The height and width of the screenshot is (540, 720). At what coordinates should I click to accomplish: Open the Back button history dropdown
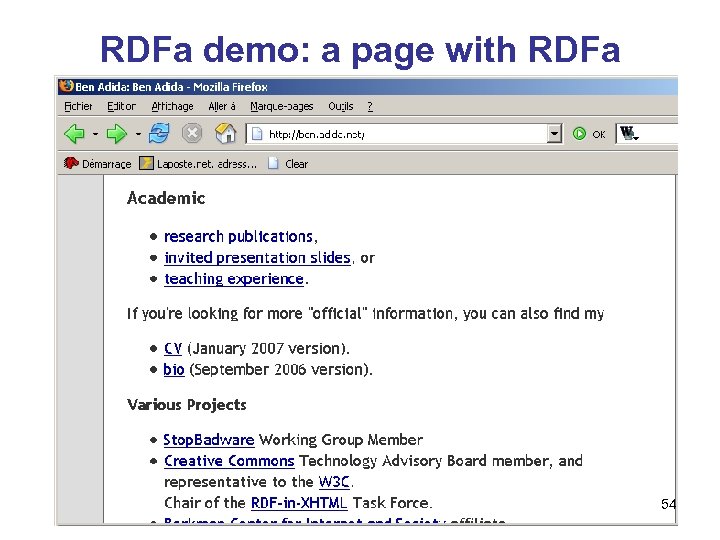95,134
